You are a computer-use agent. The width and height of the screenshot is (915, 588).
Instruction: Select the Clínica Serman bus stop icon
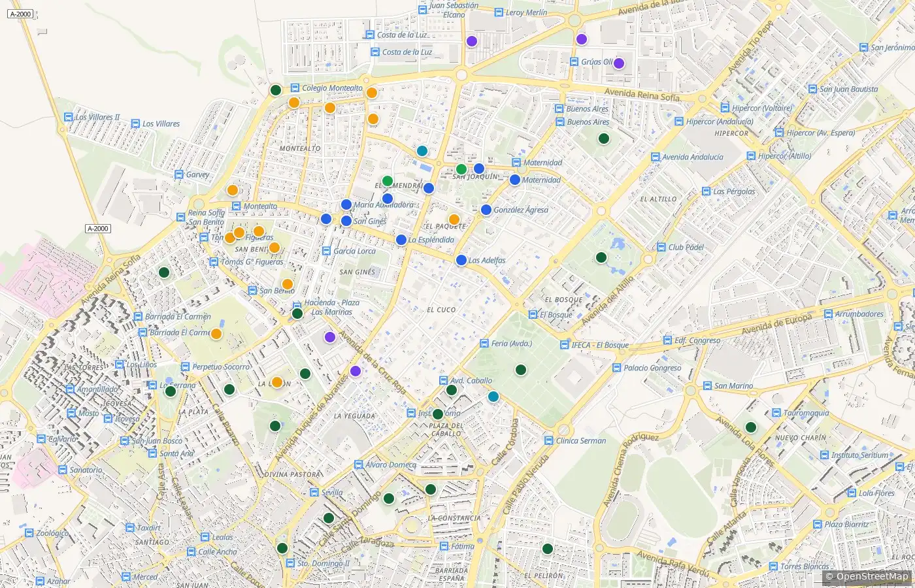pos(548,441)
